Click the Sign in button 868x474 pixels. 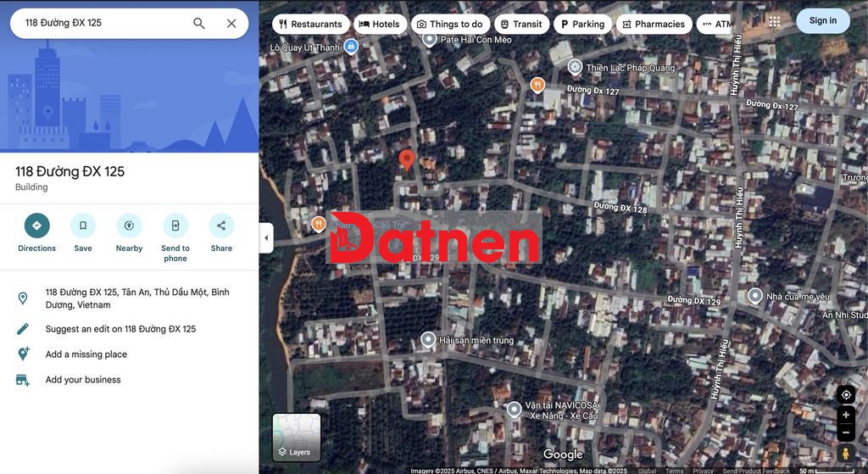pos(822,21)
